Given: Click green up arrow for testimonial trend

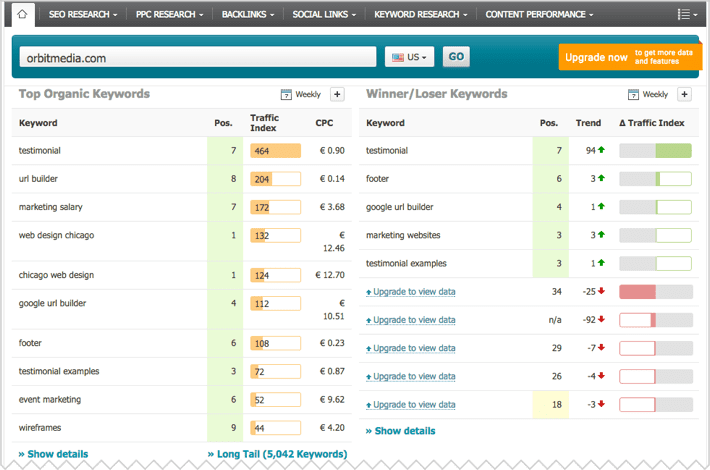Looking at the screenshot, I should [601, 150].
